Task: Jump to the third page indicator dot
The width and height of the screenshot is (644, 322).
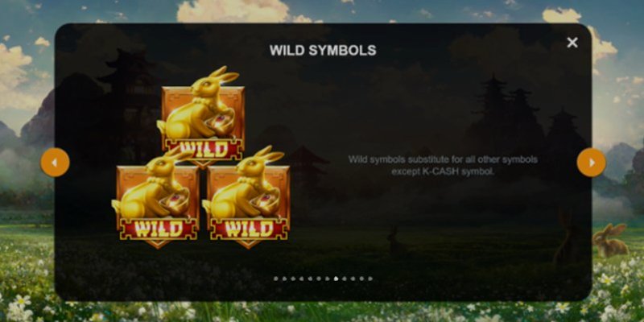Action: tap(293, 279)
